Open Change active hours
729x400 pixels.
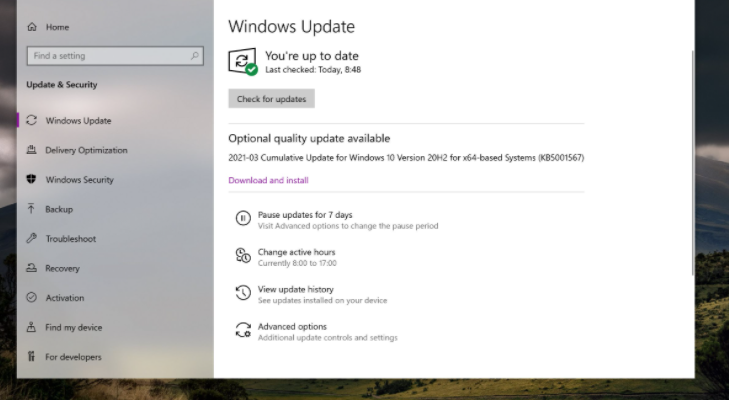point(297,252)
